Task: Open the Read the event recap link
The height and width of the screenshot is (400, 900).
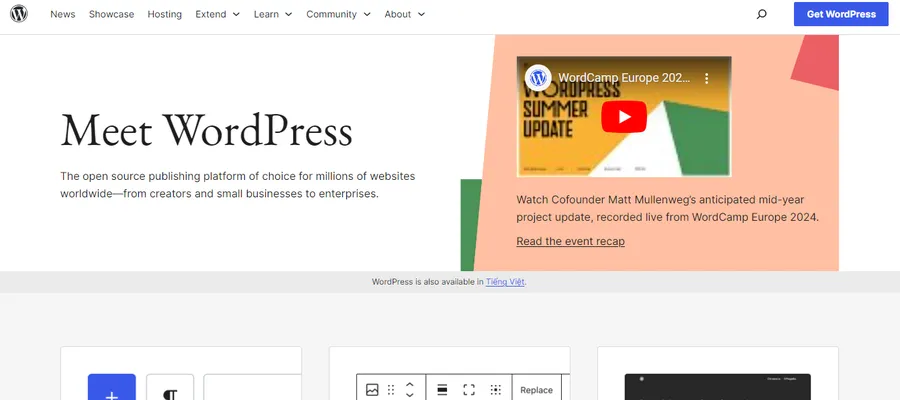Action: 571,242
